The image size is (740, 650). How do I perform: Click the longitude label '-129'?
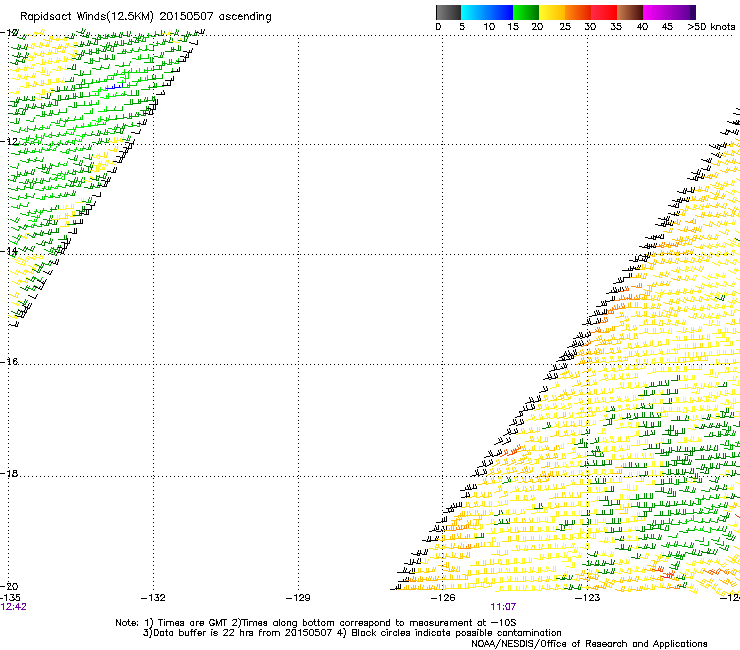click(298, 598)
